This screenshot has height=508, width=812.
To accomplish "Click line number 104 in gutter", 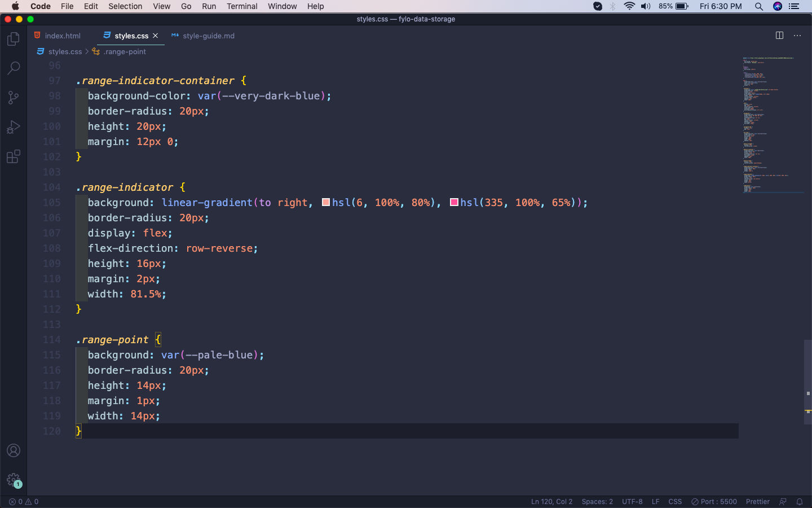I will coord(52,187).
